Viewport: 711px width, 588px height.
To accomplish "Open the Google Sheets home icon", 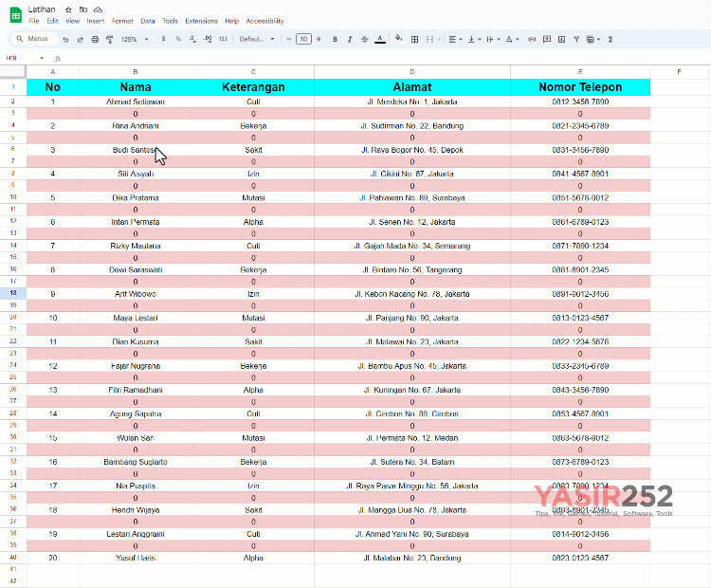I will point(16,15).
